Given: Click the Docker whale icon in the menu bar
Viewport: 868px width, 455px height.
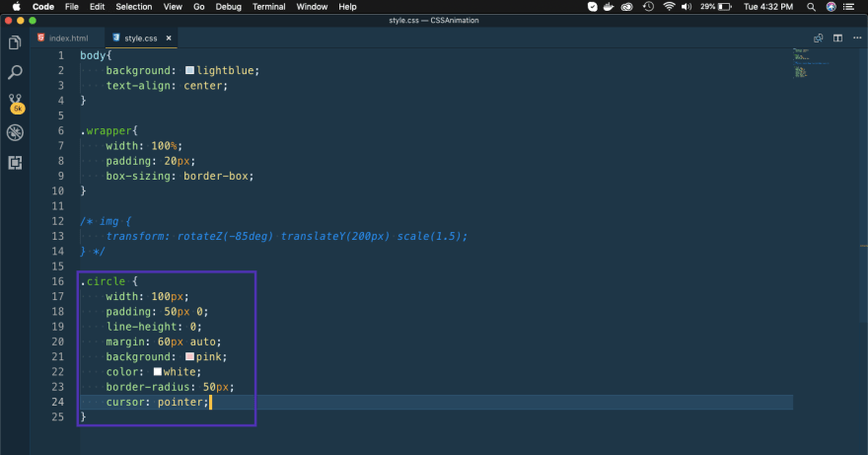Looking at the screenshot, I should pyautogui.click(x=609, y=7).
